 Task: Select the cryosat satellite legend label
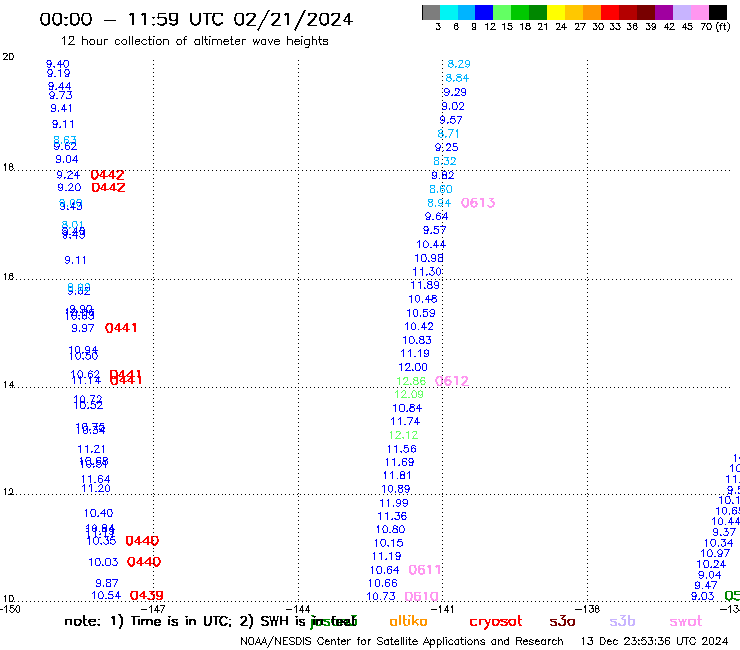(496, 621)
